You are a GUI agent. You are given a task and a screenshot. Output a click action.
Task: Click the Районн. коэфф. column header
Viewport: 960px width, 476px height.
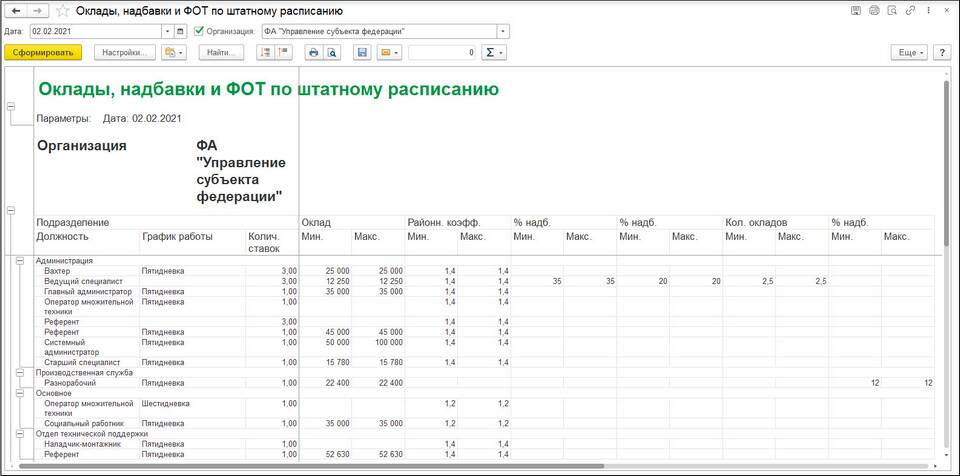tap(458, 222)
